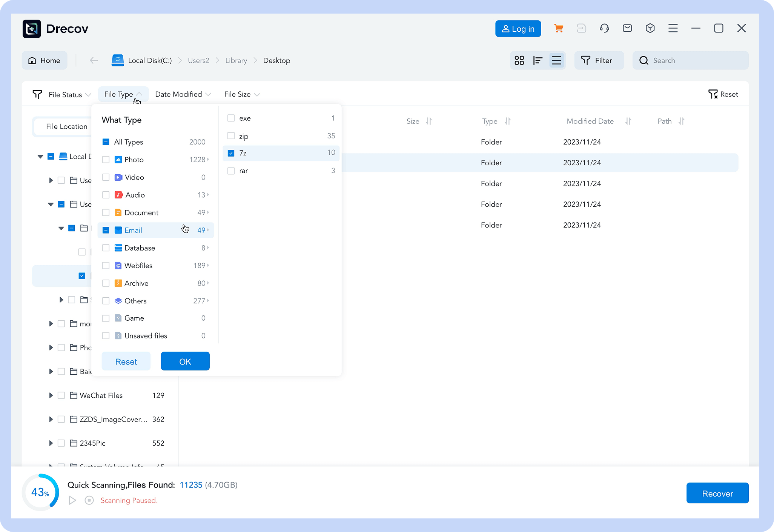
Task: Check the zip file type checkbox
Action: (231, 136)
